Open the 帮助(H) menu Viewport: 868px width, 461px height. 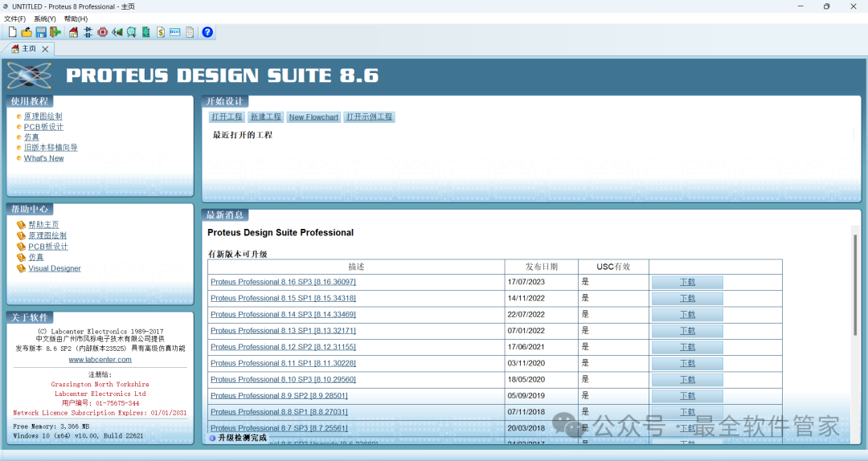(76, 18)
